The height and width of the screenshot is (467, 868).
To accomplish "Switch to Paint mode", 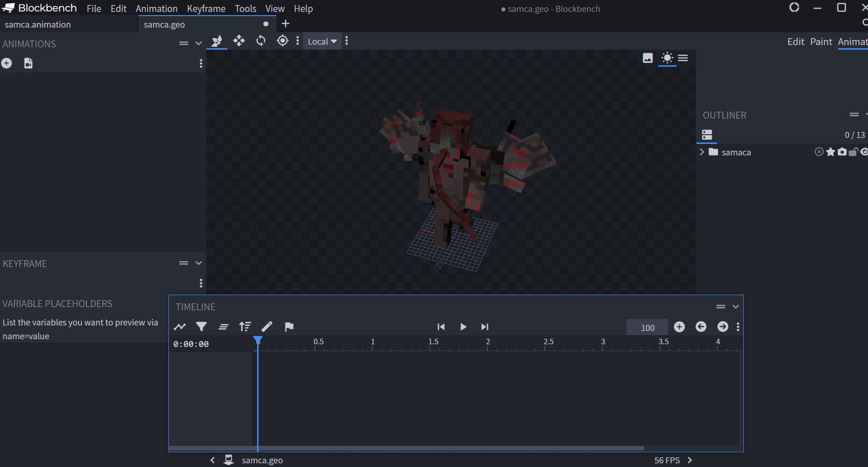I will pyautogui.click(x=821, y=42).
